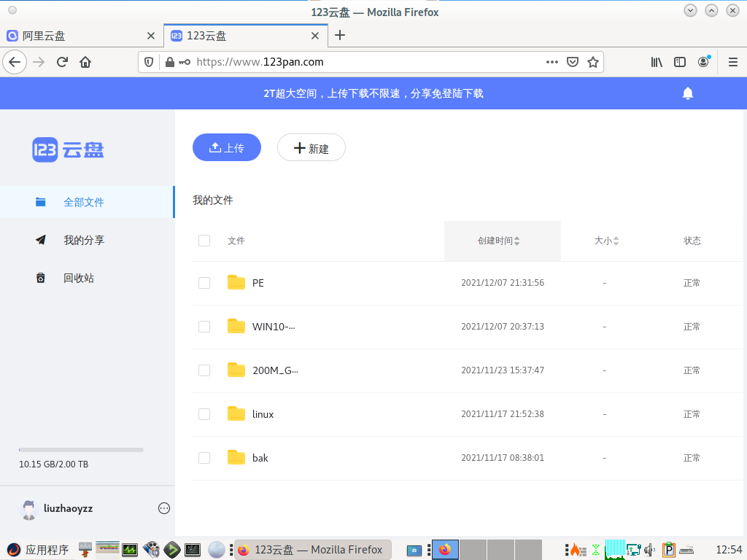Click the 上传 upload button
The height and width of the screenshot is (560, 747).
227,147
